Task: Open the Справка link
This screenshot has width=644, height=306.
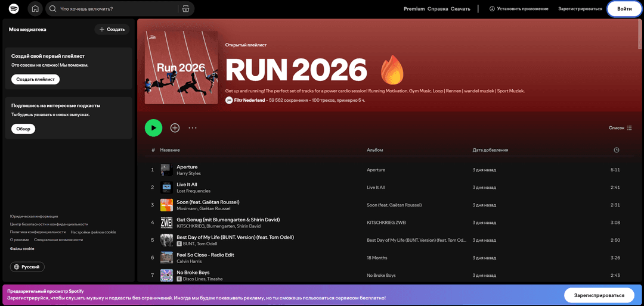Action: pos(438,8)
